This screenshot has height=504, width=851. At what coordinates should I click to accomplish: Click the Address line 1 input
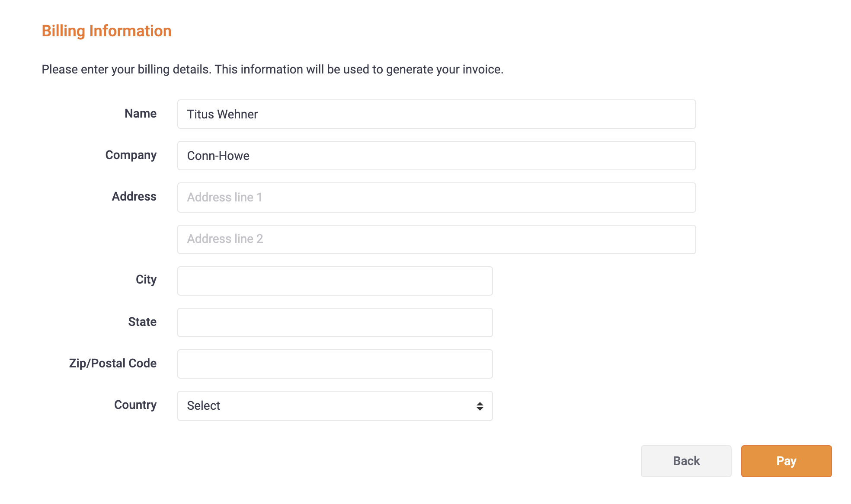(436, 198)
